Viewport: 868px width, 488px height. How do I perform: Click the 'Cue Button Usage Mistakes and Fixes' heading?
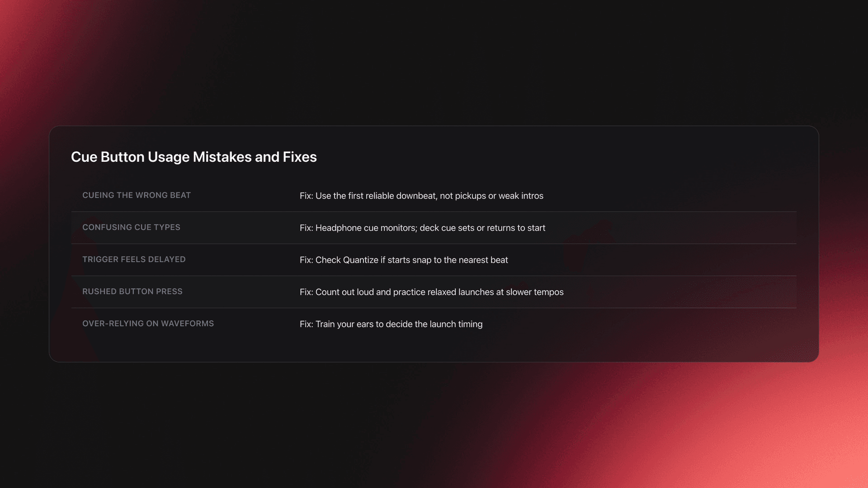pyautogui.click(x=193, y=157)
